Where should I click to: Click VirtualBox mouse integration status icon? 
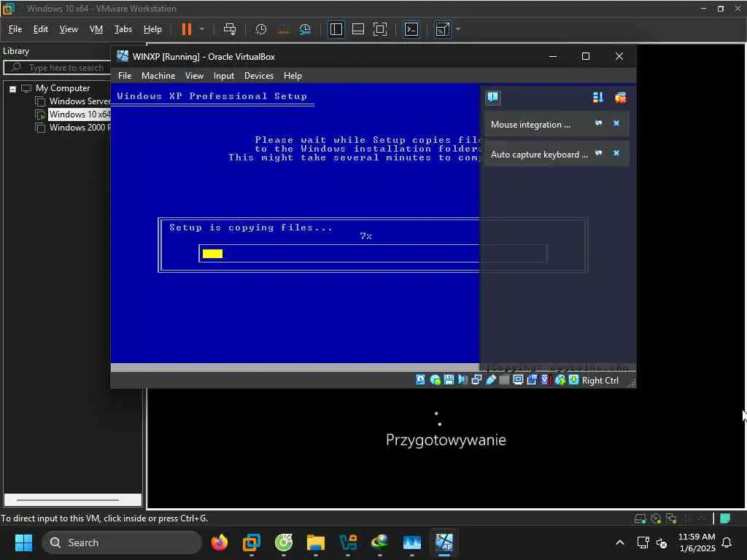point(560,380)
